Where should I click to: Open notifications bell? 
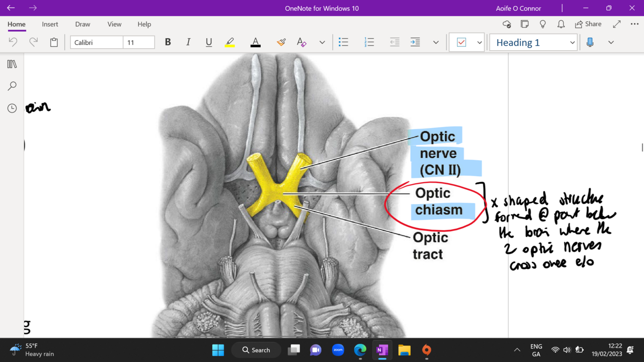pyautogui.click(x=561, y=24)
